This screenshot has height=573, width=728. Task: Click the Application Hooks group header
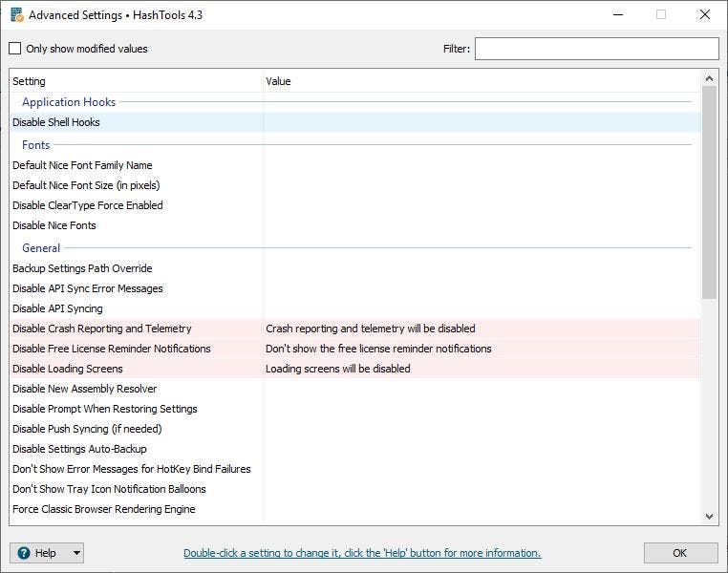tap(69, 101)
